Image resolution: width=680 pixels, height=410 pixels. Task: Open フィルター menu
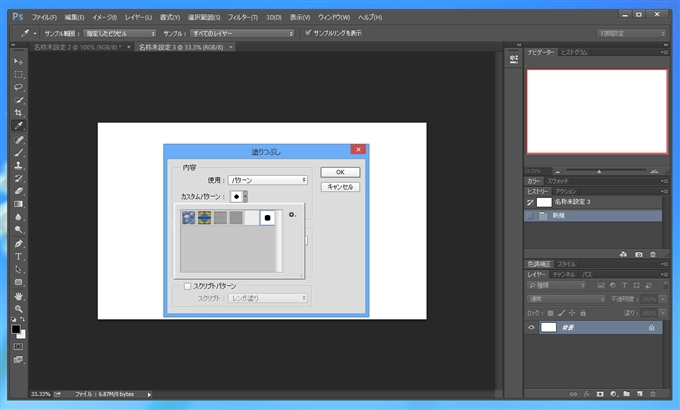[x=243, y=17]
